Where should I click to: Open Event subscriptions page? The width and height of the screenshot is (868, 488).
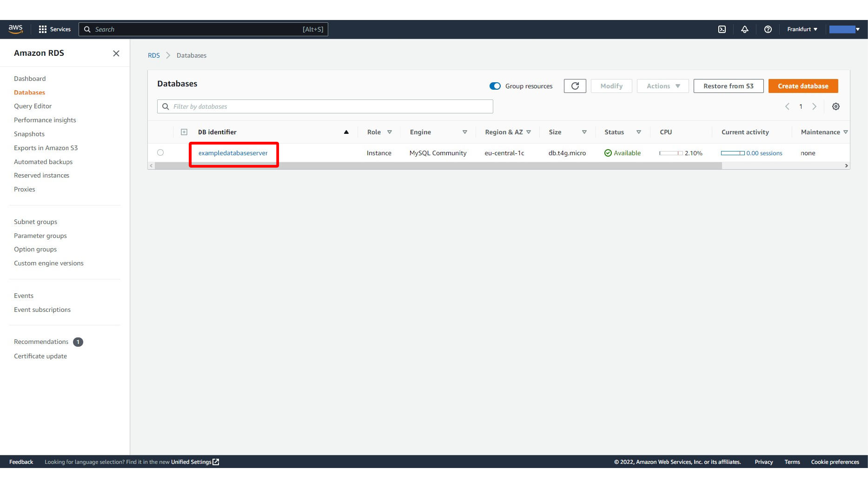pyautogui.click(x=42, y=310)
